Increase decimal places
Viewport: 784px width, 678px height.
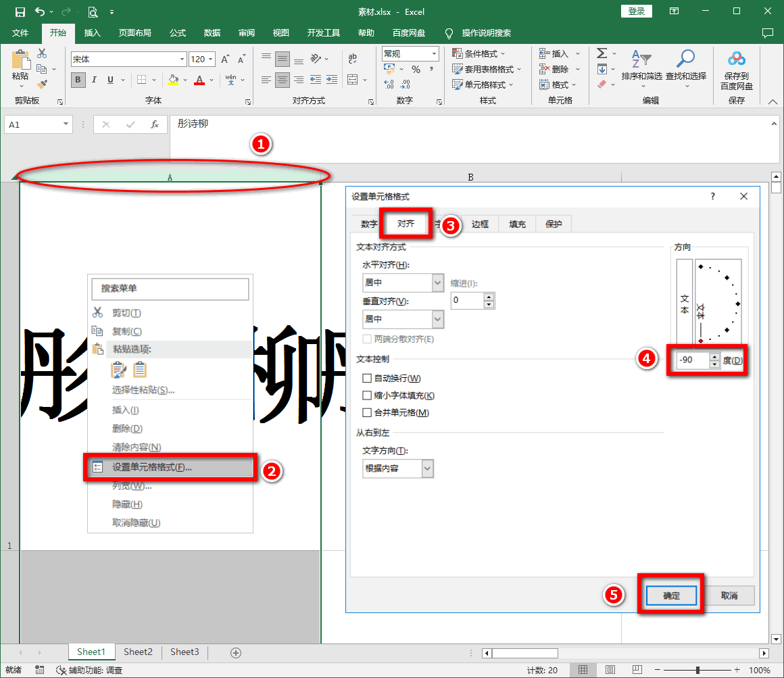tap(389, 84)
